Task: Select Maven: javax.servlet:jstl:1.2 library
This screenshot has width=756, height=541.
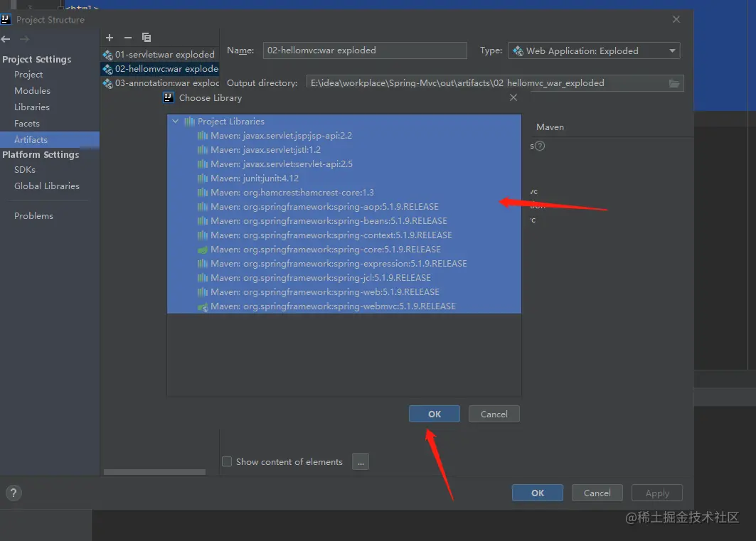Action: point(344,150)
